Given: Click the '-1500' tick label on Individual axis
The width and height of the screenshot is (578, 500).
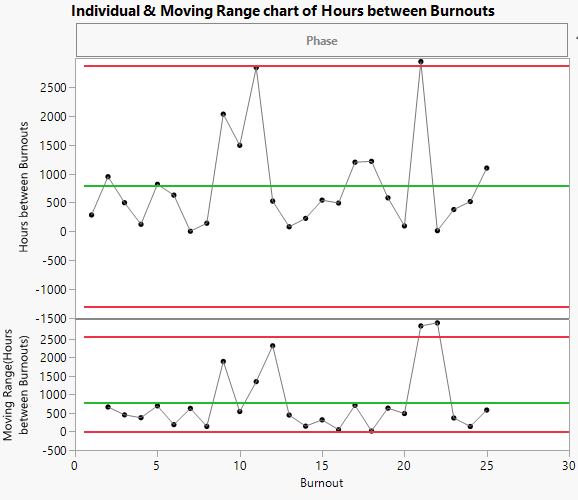Looking at the screenshot, I should (x=51, y=319).
